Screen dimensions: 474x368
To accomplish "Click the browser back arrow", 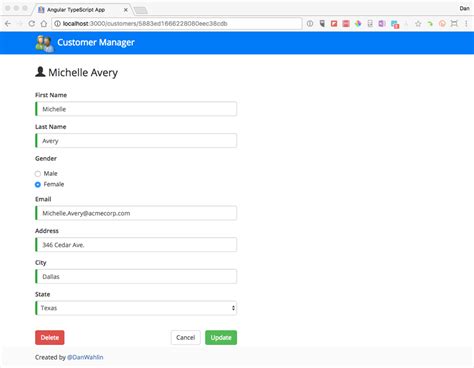I will (8, 24).
